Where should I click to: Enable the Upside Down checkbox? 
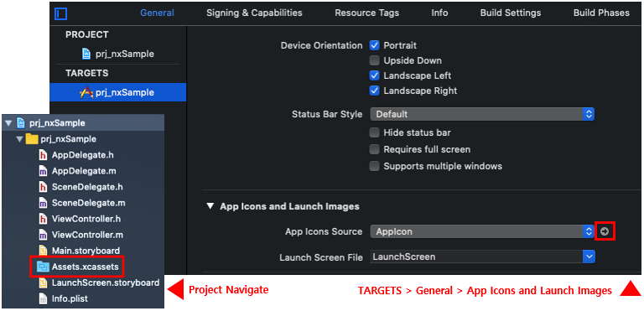click(x=374, y=60)
